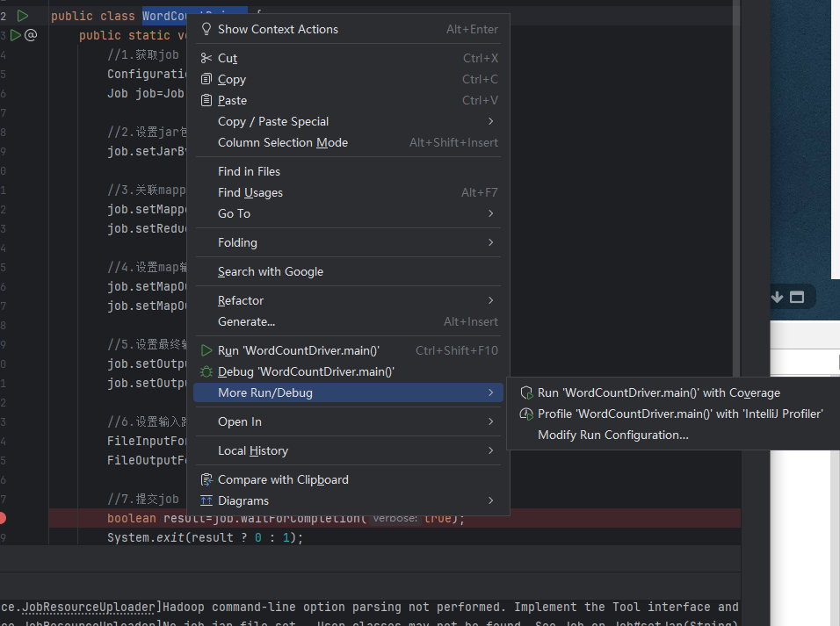Select Generate... menu entry

coord(348,321)
